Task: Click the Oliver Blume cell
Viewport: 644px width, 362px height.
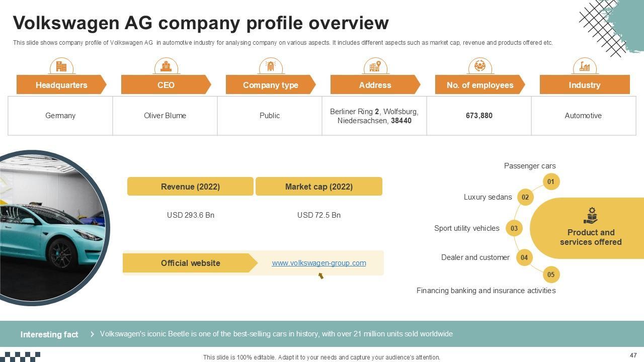Action: [x=165, y=116]
